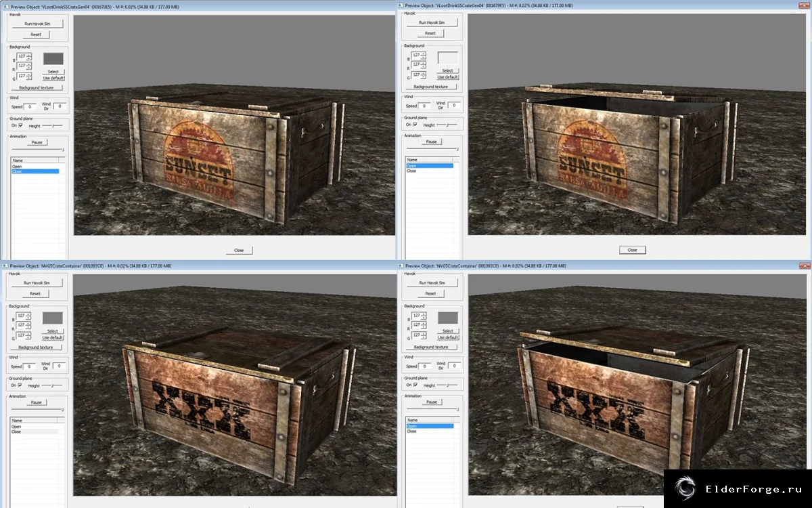Focus wind Speed field in closed Sunset crate window
This screenshot has height=508, width=812.
tap(30, 106)
